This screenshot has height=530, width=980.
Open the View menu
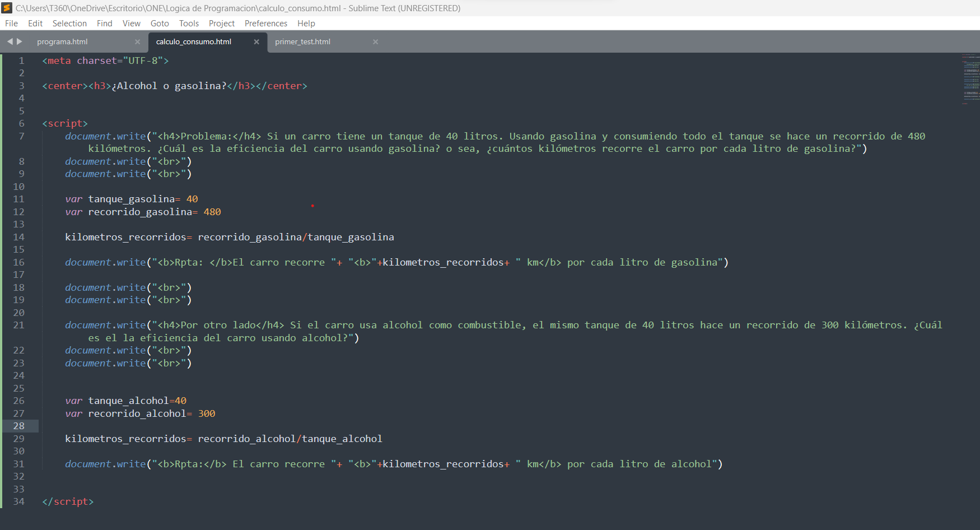click(132, 24)
